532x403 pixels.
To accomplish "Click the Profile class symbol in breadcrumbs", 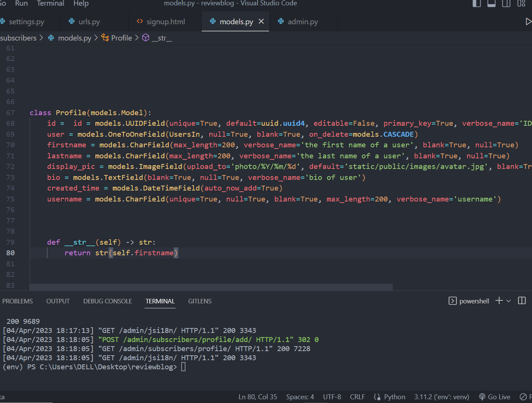I will pyautogui.click(x=121, y=38).
